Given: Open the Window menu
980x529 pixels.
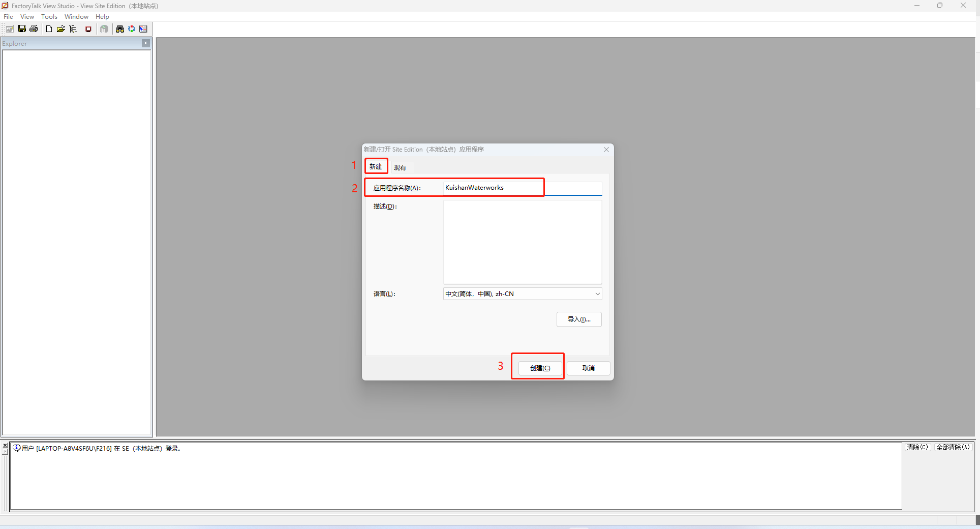Looking at the screenshot, I should pyautogui.click(x=76, y=17).
